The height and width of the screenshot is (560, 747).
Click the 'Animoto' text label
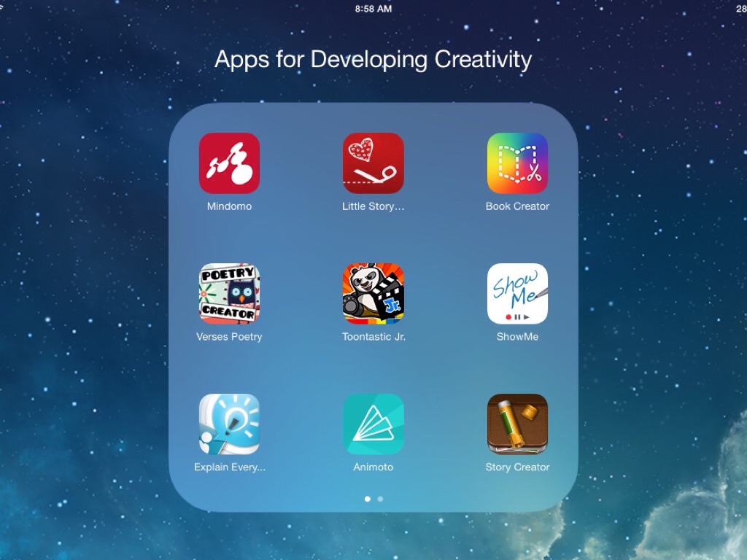(x=373, y=467)
